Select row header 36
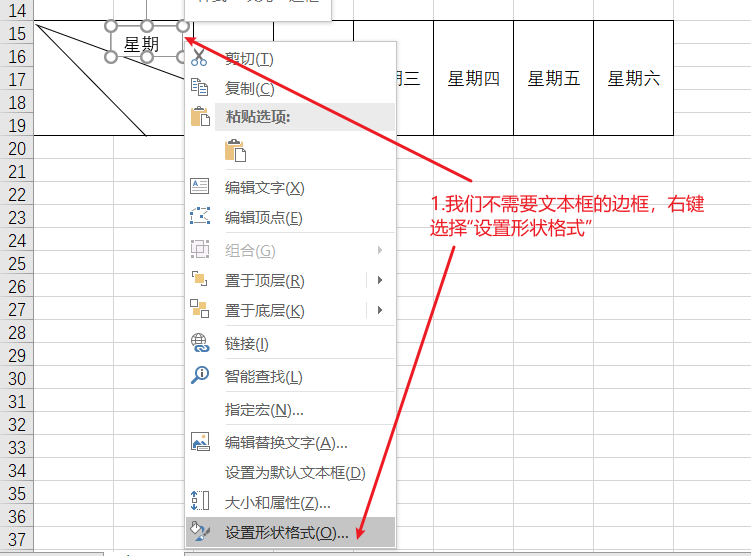Image resolution: width=751 pixels, height=556 pixels. (x=17, y=517)
